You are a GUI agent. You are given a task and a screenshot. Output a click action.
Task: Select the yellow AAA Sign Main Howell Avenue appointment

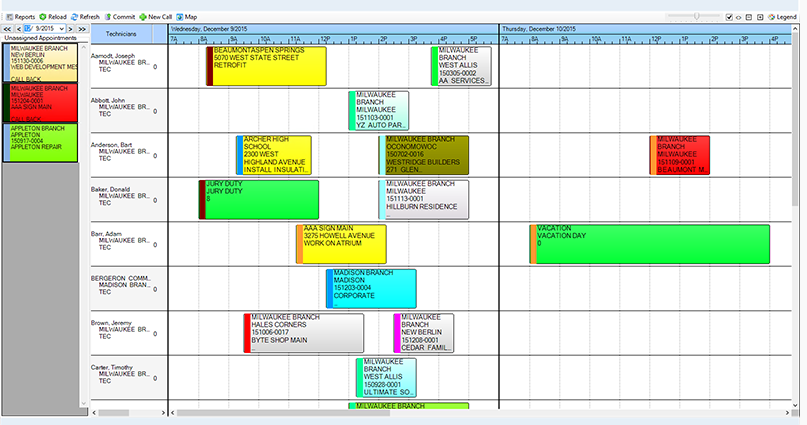[341, 244]
